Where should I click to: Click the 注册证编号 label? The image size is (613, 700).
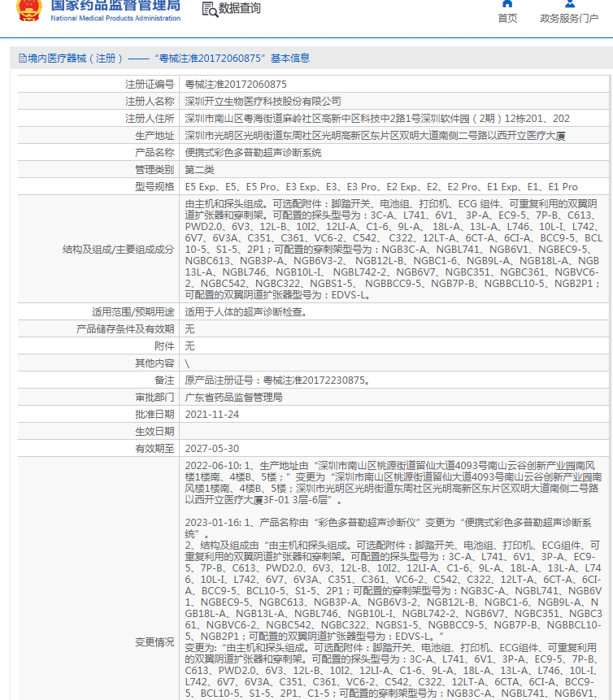150,85
